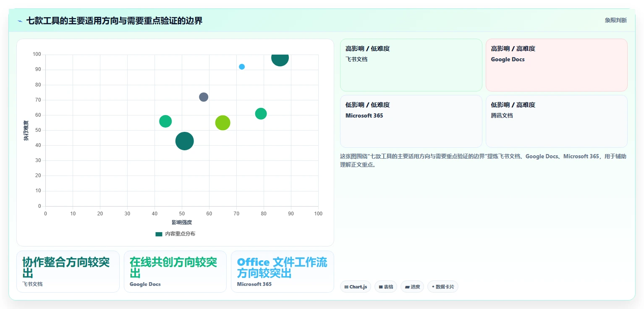Click Microsoft 365 under Office 文件工作流方向较突出
The width and height of the screenshot is (644, 309).
click(254, 284)
